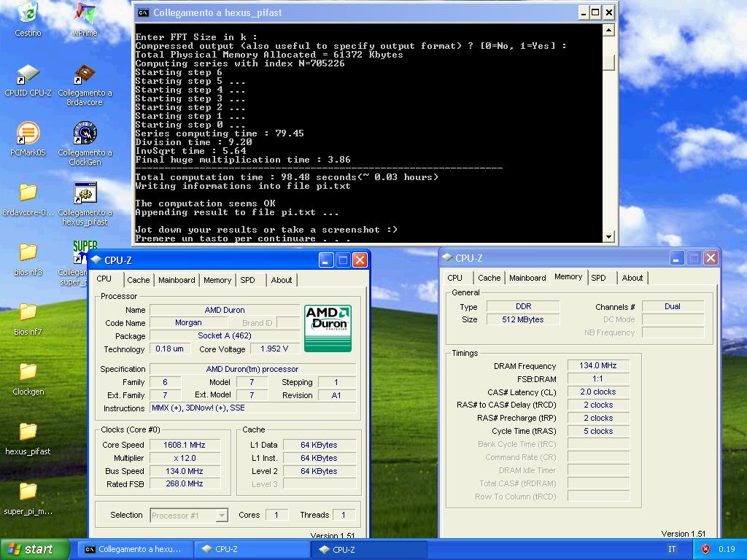747x560 pixels.
Task: Expand the Processor #1 selection dropdown
Action: point(222,516)
